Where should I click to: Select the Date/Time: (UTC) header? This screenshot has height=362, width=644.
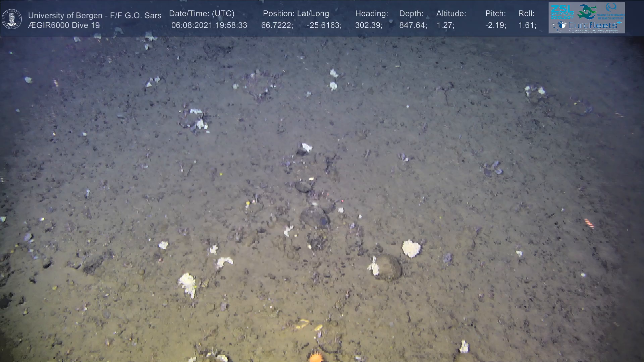pyautogui.click(x=202, y=14)
